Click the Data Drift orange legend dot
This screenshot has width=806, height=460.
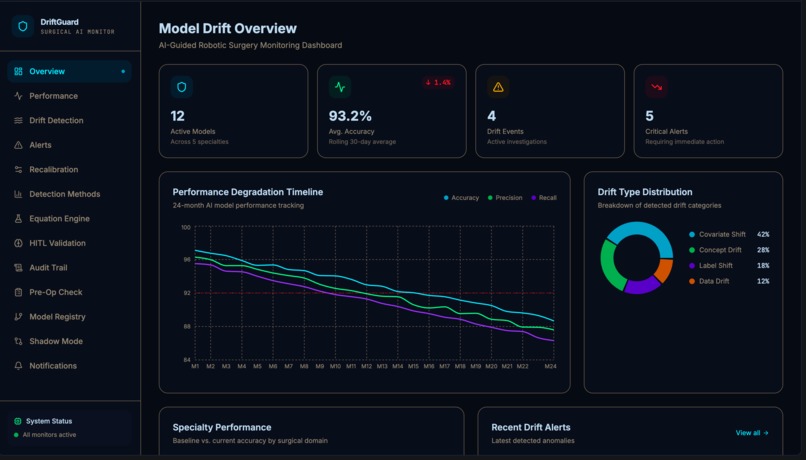coord(692,281)
